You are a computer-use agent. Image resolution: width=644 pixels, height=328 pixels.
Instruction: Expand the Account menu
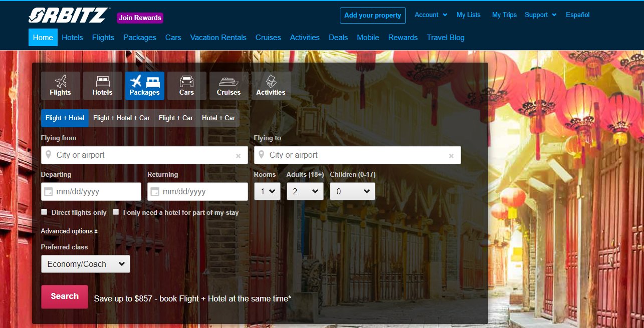coord(430,15)
